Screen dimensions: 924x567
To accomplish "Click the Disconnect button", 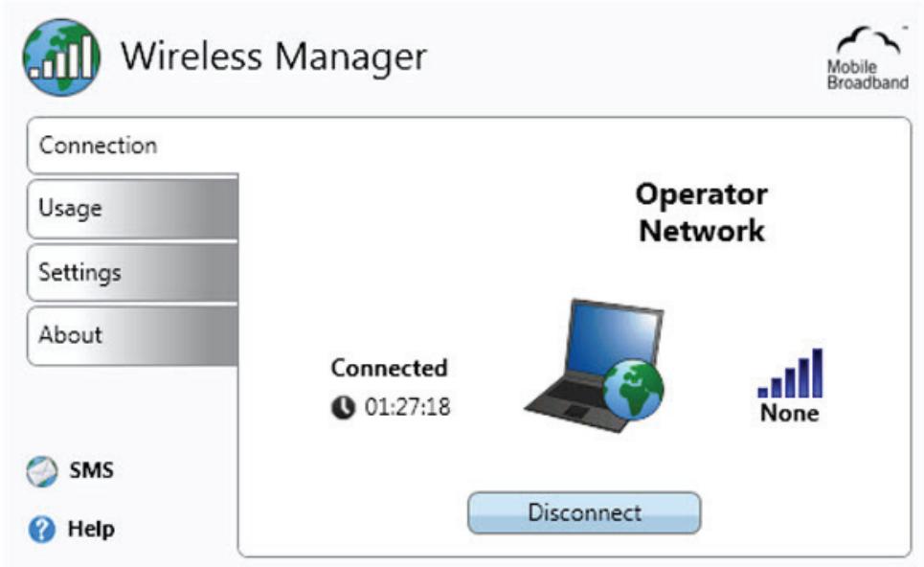I will coord(585,512).
